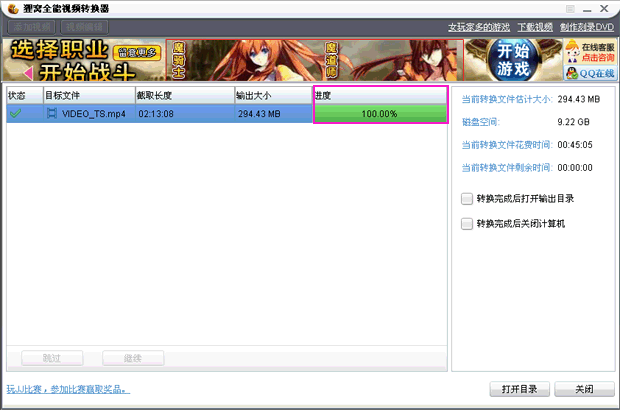Click the 当前转换文件估计大小 label
The image size is (620, 410).
[507, 99]
